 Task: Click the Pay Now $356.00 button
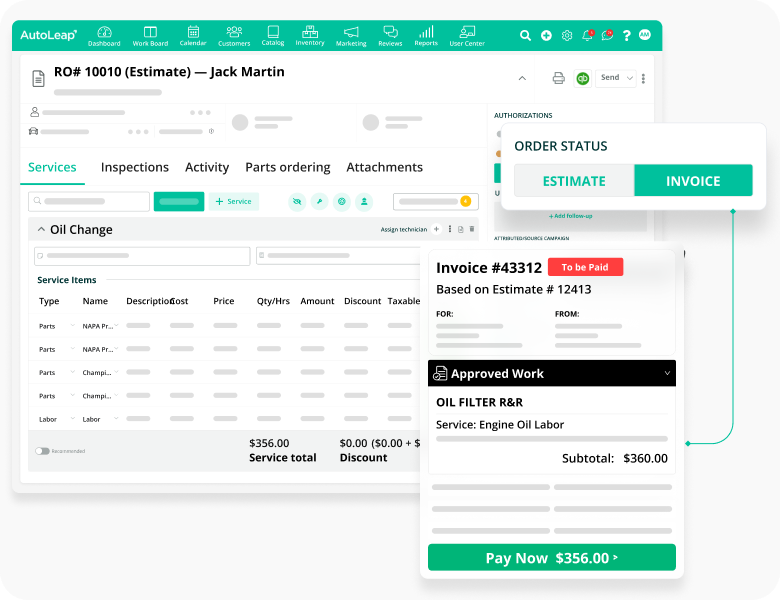[x=551, y=558]
